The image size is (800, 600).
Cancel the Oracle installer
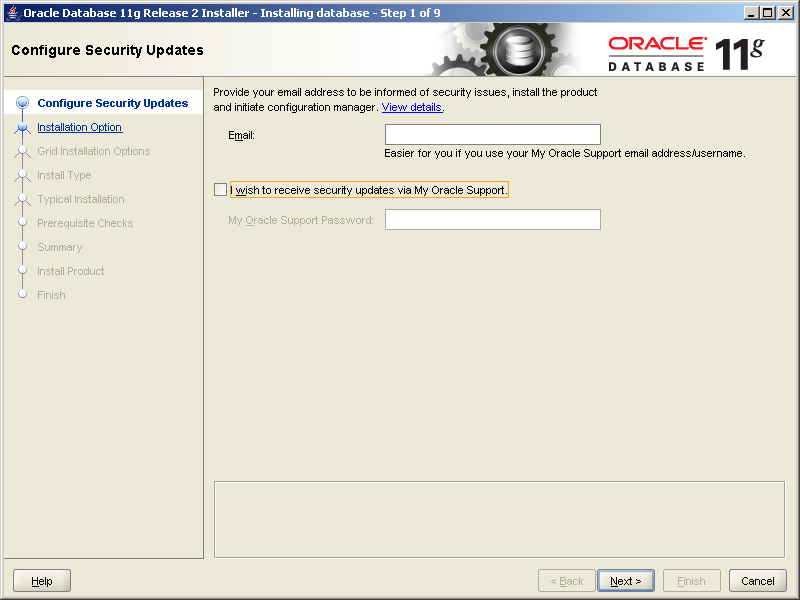click(x=758, y=581)
